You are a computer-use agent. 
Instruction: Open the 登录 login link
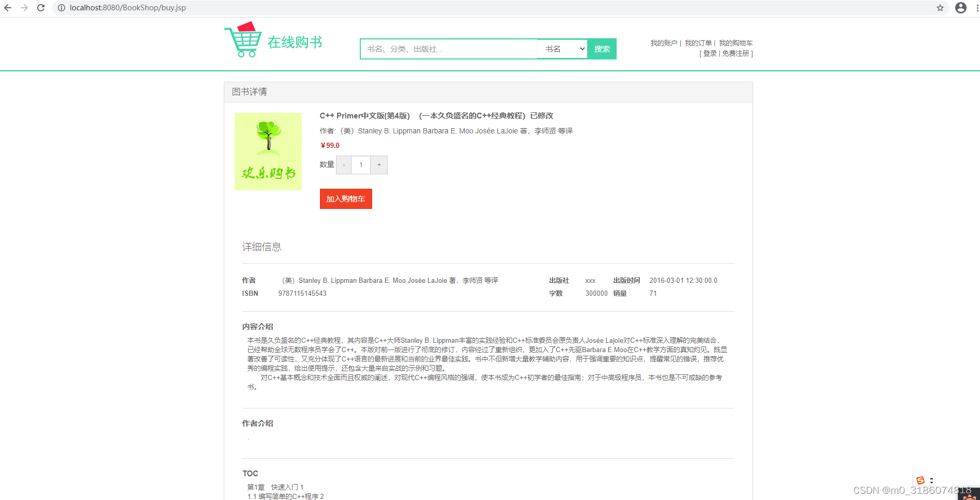tap(709, 53)
